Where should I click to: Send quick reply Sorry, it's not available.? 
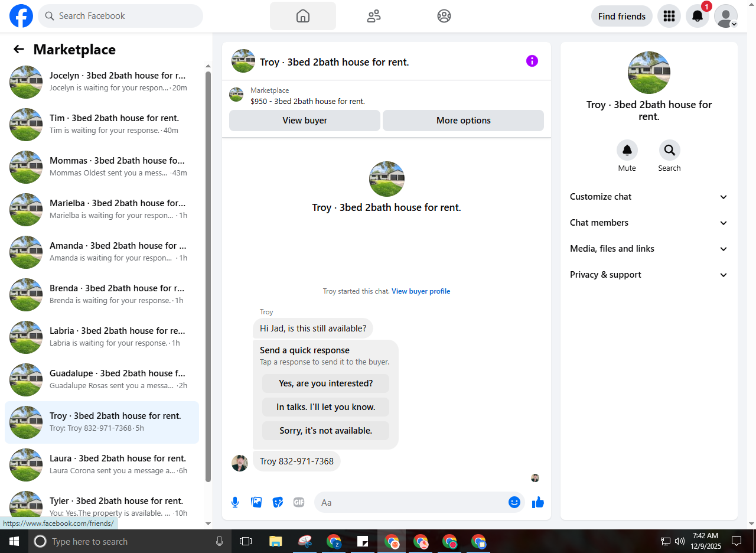pyautogui.click(x=325, y=431)
